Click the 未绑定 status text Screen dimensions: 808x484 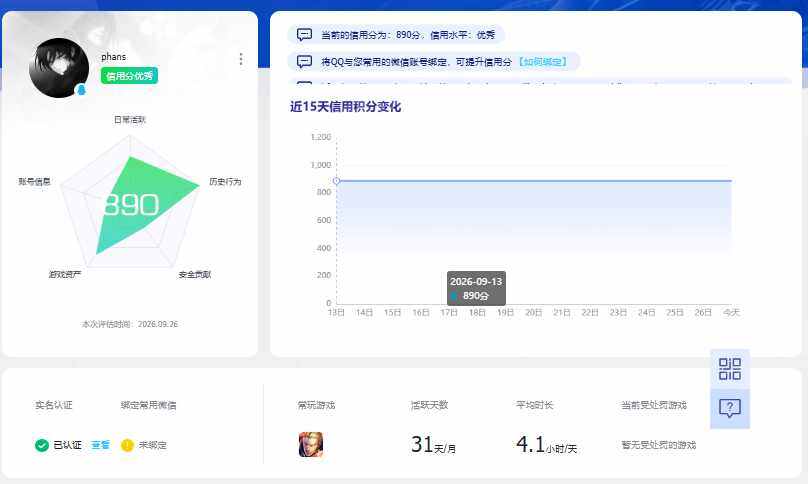click(x=153, y=445)
